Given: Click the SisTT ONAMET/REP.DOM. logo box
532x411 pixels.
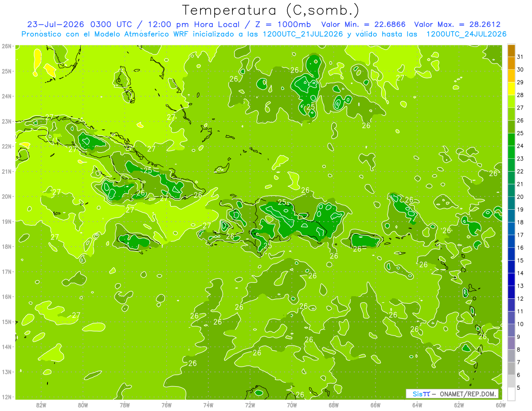Looking at the screenshot, I should pyautogui.click(x=452, y=394).
